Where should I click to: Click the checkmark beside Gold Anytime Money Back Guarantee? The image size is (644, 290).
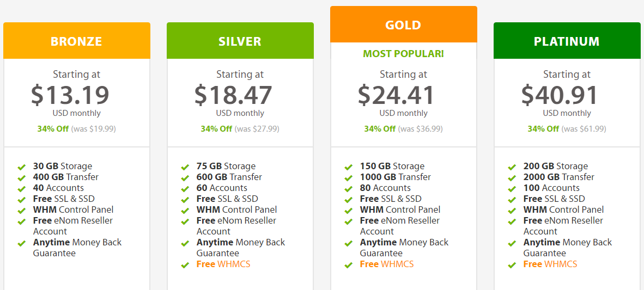[x=349, y=243]
